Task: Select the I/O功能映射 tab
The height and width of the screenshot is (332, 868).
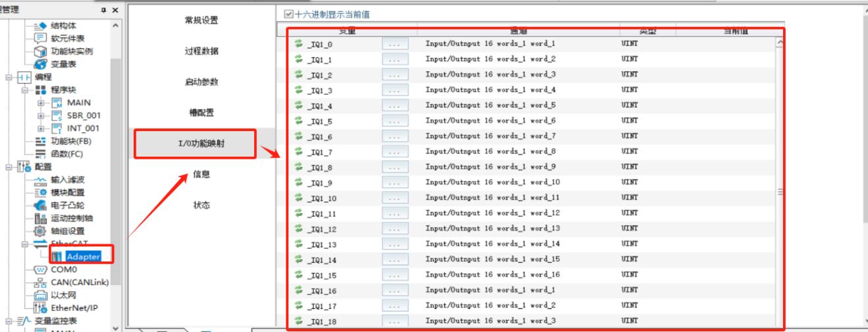Action: click(201, 144)
